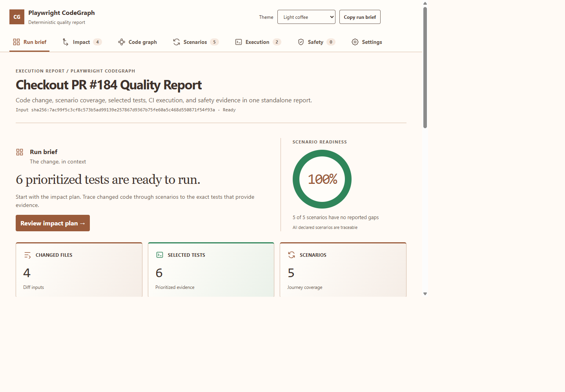Open the Scenarios card showing 5
Screen dimensions: 565x392
point(343,270)
